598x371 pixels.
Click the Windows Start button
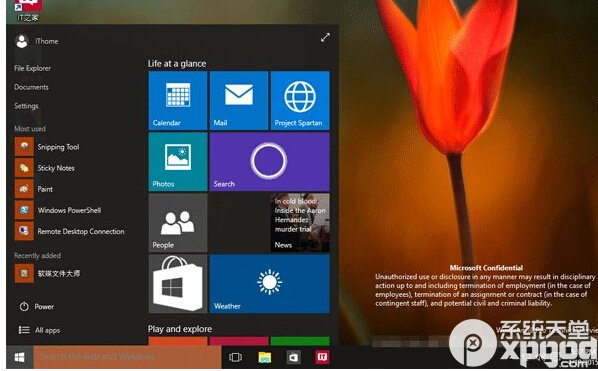point(19,357)
